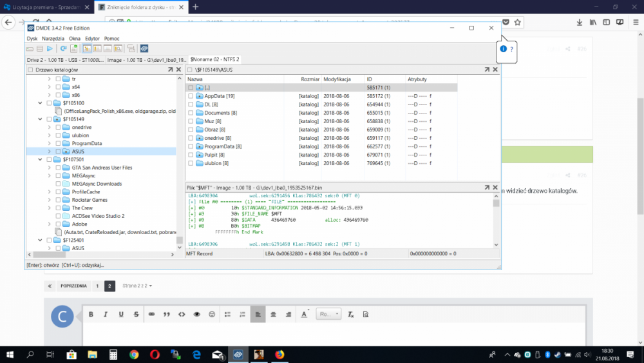Check the box beside Rockstar Games
644x363 pixels.
click(x=59, y=200)
